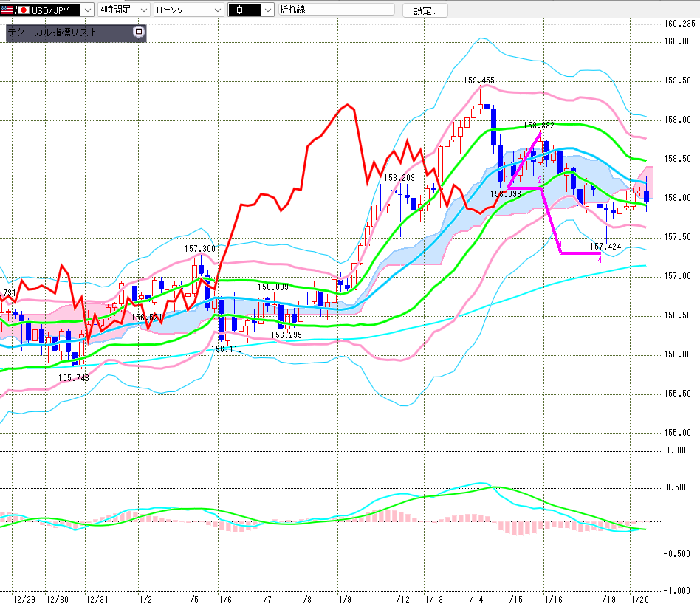The width and height of the screenshot is (700, 607).
Task: Click the 設定... button
Action: click(425, 10)
